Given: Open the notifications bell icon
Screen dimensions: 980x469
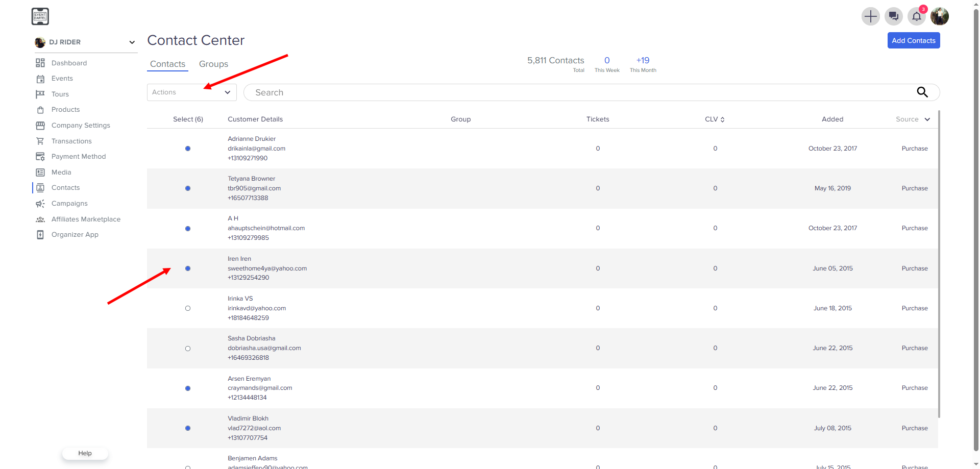Looking at the screenshot, I should tap(917, 16).
